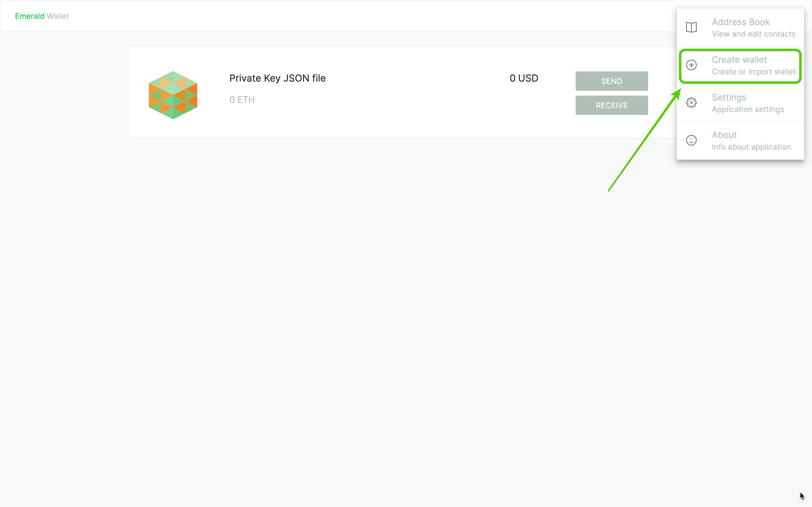The height and width of the screenshot is (507, 812).
Task: Click the RECEIVE button for ETH
Action: tap(611, 105)
